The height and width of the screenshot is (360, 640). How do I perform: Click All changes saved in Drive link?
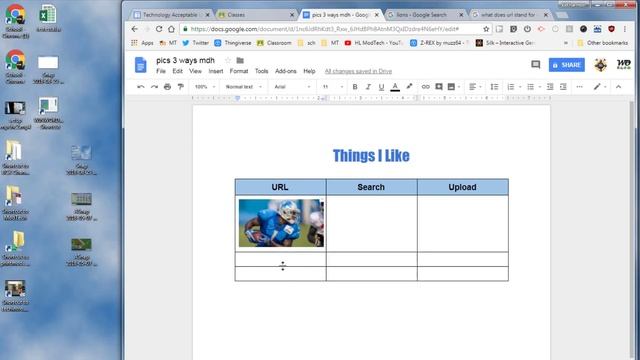(358, 71)
